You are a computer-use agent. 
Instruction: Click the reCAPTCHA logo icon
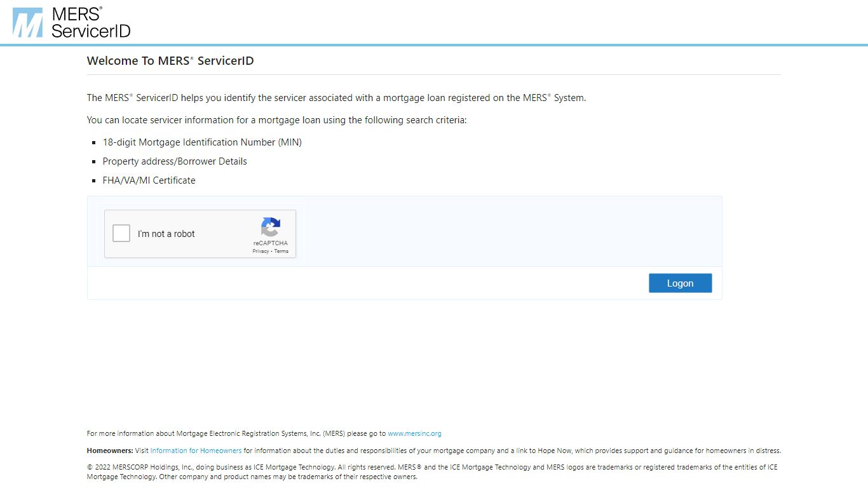(270, 227)
